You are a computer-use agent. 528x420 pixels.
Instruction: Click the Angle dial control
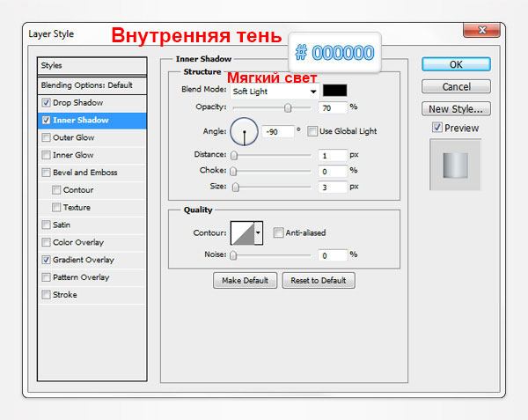coord(244,132)
